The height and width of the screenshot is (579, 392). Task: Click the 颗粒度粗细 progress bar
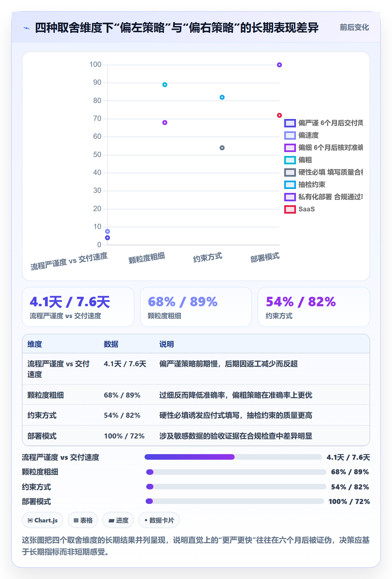(236, 472)
